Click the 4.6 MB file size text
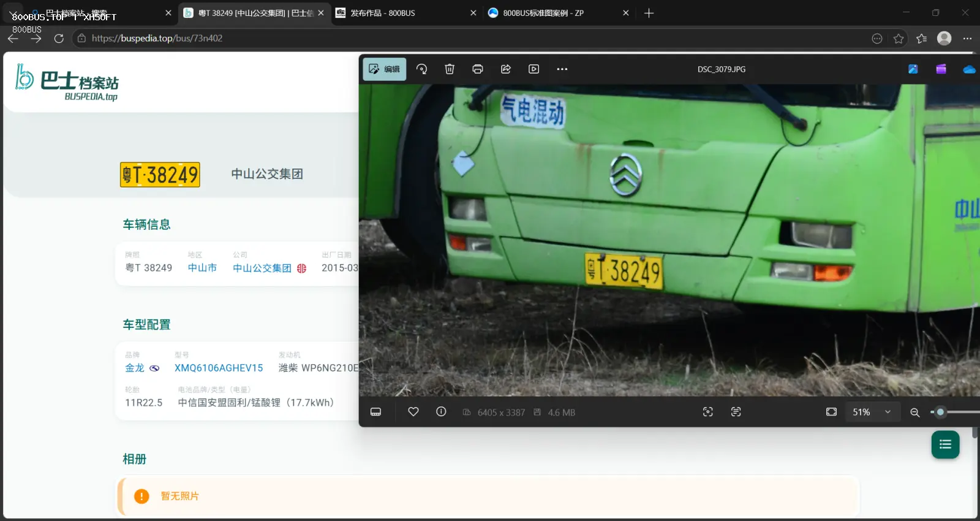This screenshot has width=980, height=521. pos(562,413)
